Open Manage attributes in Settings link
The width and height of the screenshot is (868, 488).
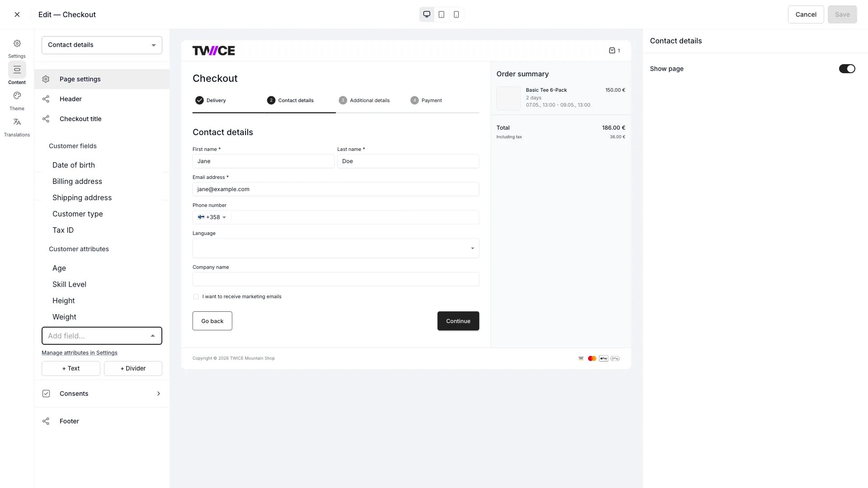(x=80, y=353)
